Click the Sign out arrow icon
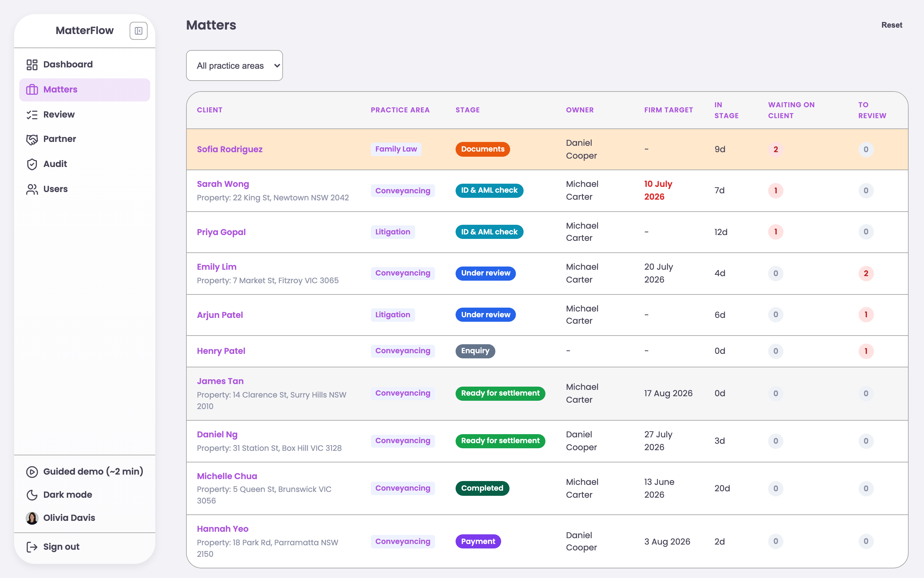 pyautogui.click(x=32, y=547)
